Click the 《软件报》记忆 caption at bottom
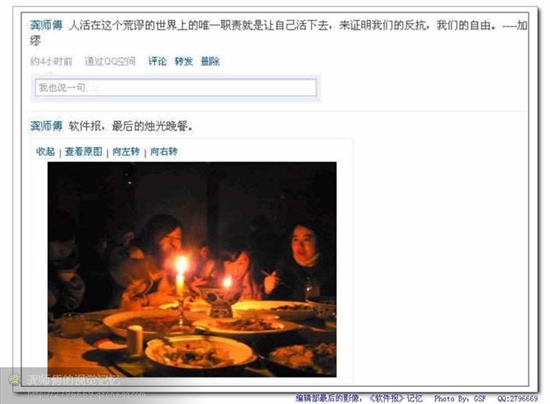550x404 pixels. point(396,398)
